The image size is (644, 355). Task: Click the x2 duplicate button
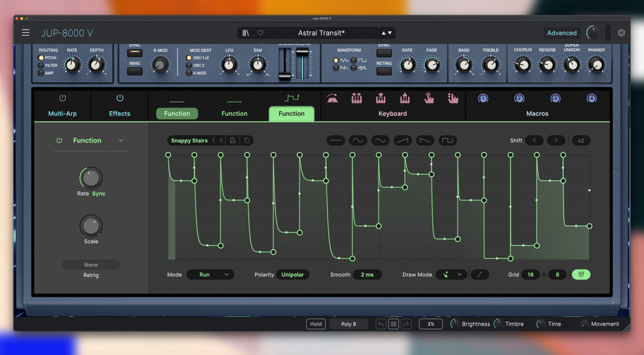click(580, 140)
